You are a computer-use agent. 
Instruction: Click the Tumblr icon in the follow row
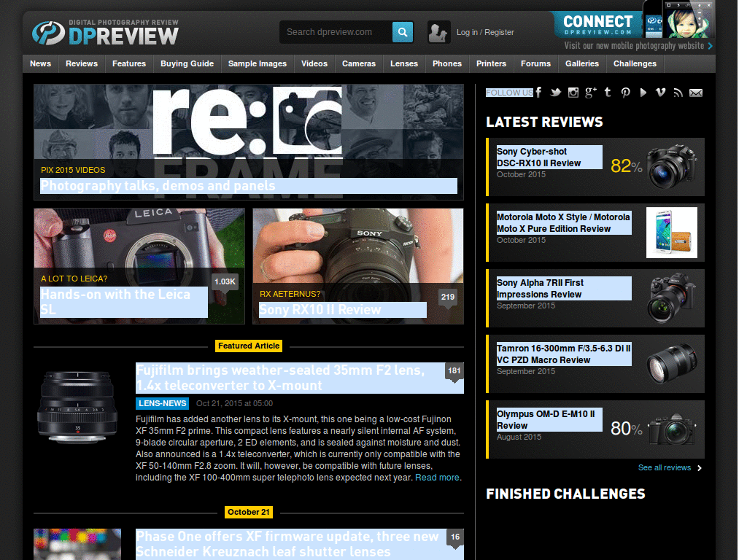[x=608, y=93]
